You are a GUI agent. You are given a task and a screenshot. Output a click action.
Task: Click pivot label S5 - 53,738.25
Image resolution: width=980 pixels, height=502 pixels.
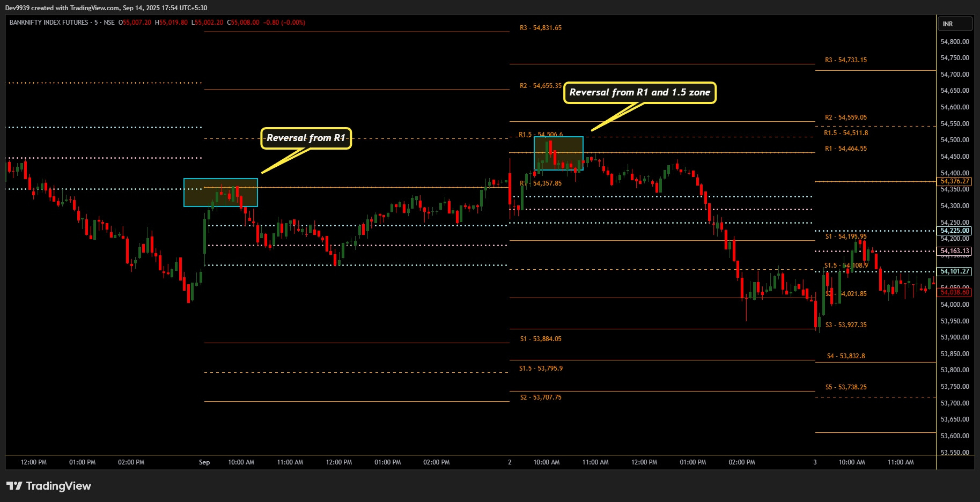click(846, 387)
